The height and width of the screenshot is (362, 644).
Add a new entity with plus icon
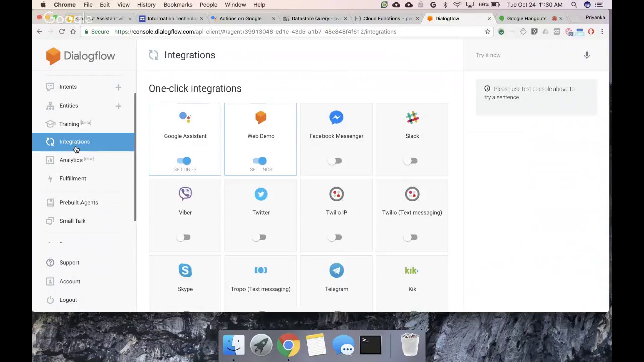tap(118, 106)
